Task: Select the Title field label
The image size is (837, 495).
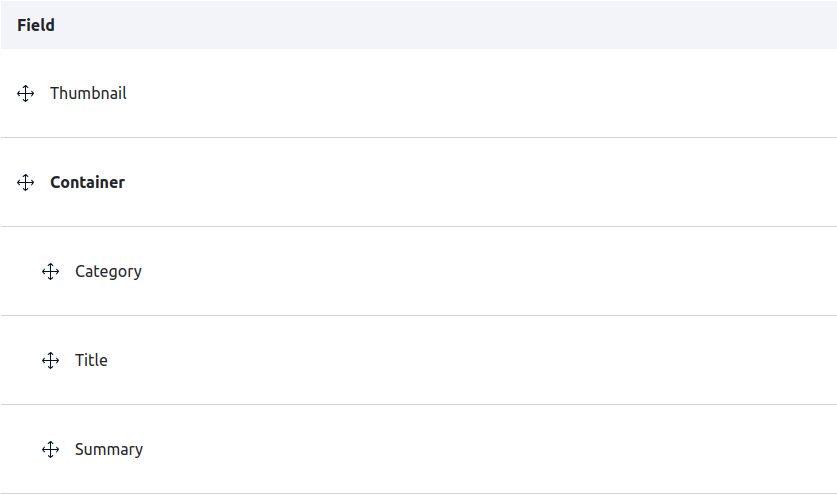Action: coord(91,361)
